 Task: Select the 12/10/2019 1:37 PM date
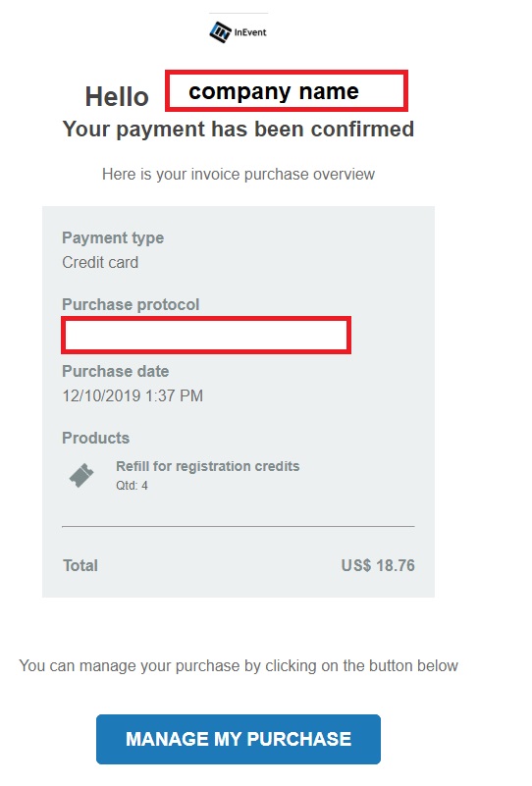133,395
